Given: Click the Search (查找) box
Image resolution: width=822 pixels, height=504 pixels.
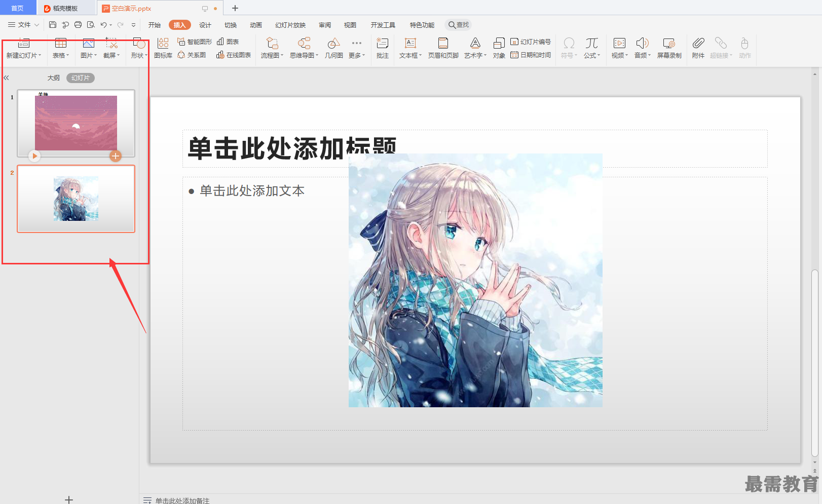Looking at the screenshot, I should tap(458, 25).
